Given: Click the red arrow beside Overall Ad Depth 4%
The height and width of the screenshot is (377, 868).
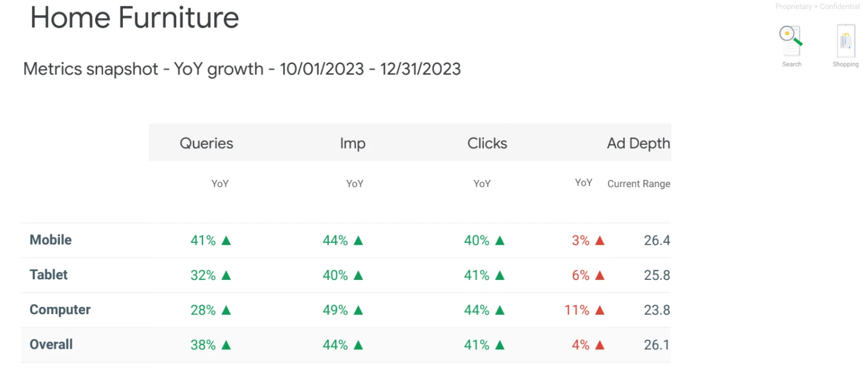Looking at the screenshot, I should (x=600, y=345).
